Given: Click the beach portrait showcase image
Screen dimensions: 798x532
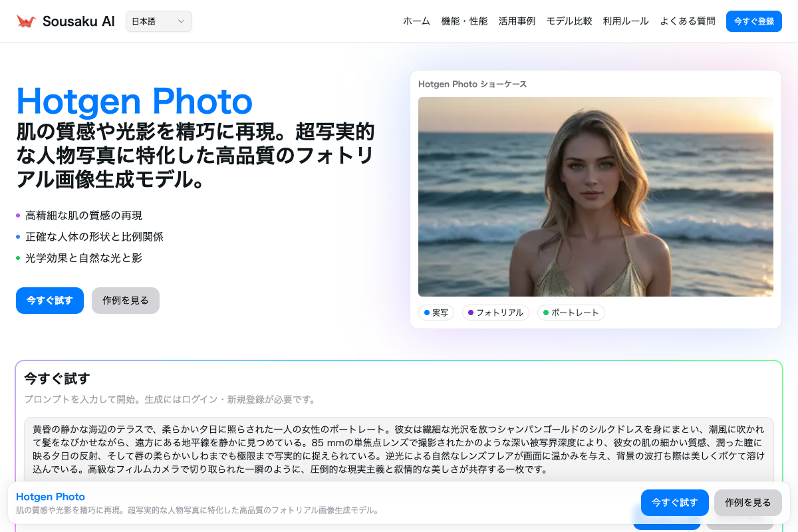Looking at the screenshot, I should click(x=595, y=197).
